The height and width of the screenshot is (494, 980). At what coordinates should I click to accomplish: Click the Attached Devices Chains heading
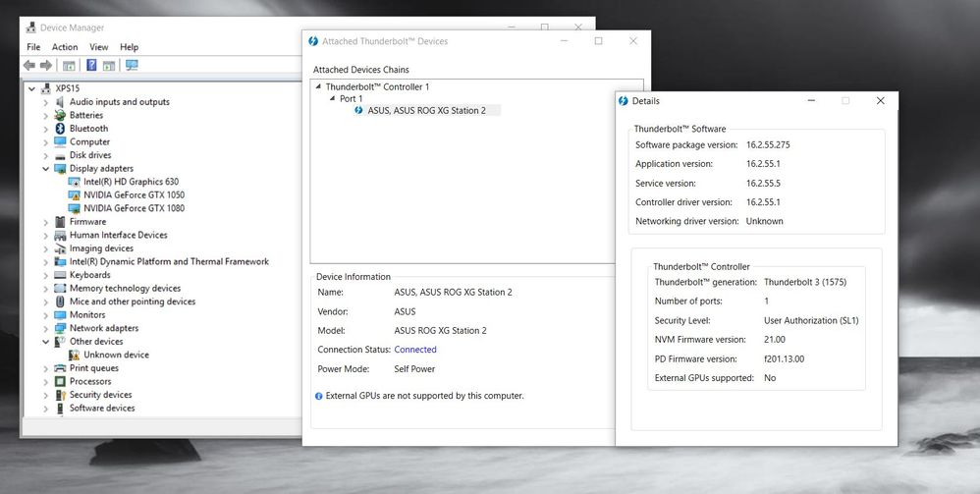(361, 70)
